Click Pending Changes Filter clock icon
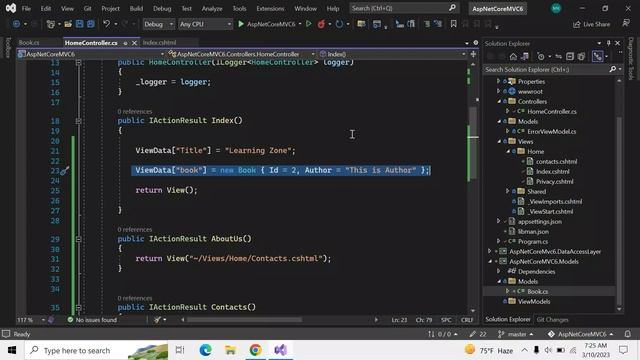This screenshot has width=640, height=360. pyautogui.click(x=541, y=56)
